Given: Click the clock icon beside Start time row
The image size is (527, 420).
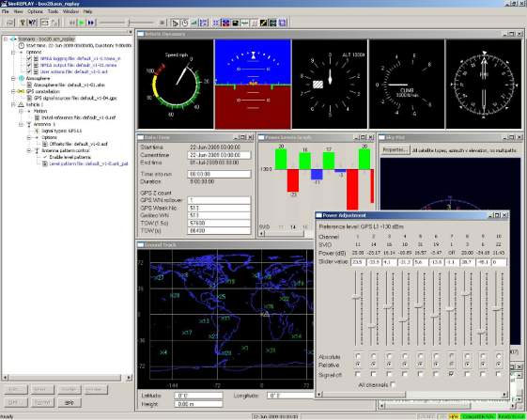Looking at the screenshot, I should pyautogui.click(x=22, y=45).
